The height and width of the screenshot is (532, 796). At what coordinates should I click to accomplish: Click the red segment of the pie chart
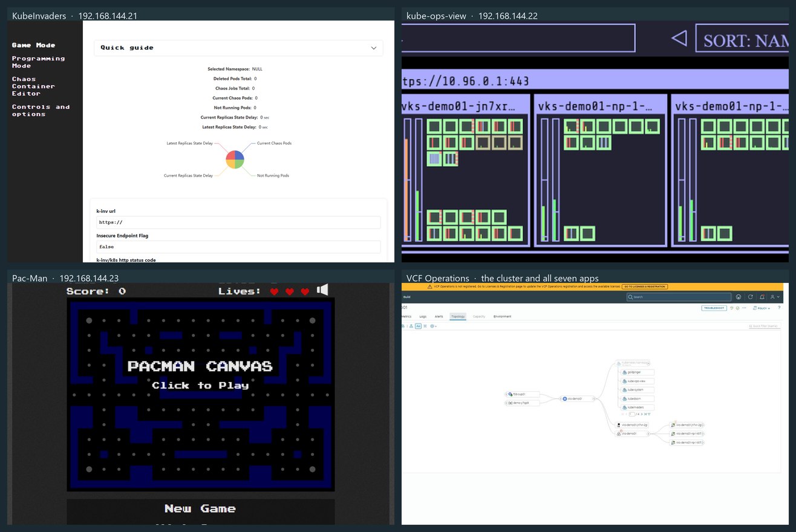click(230, 155)
